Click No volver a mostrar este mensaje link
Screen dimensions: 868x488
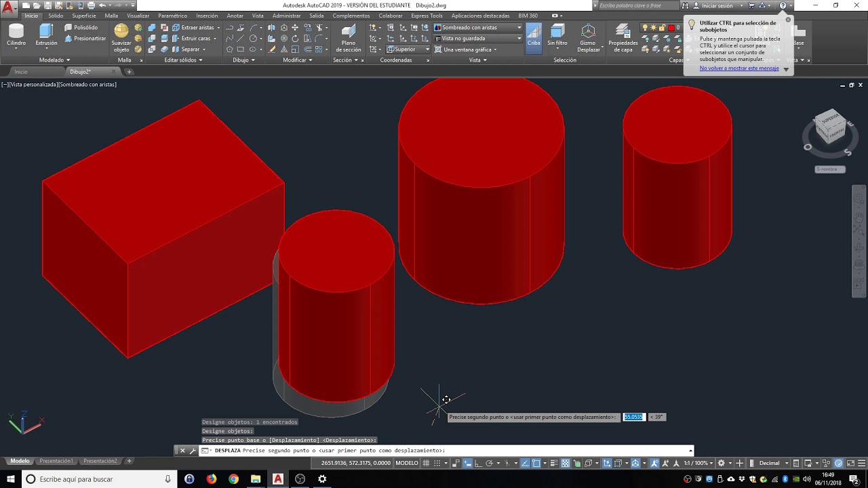739,68
